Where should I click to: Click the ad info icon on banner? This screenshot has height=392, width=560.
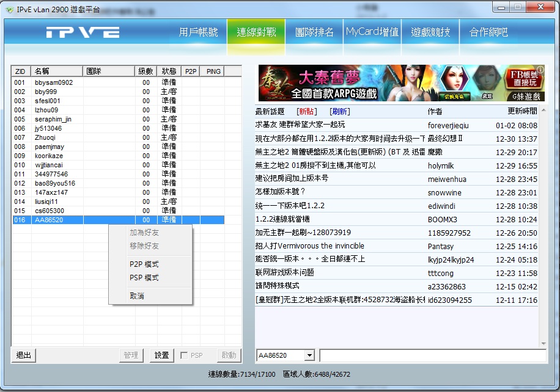(540, 70)
